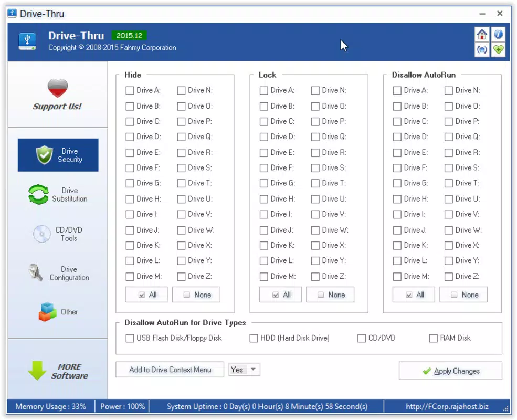Click the home icon in the header

tap(482, 34)
